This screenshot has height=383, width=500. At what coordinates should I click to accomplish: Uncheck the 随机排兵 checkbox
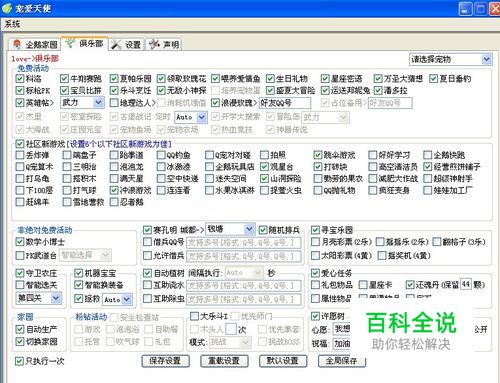pyautogui.click(x=263, y=230)
